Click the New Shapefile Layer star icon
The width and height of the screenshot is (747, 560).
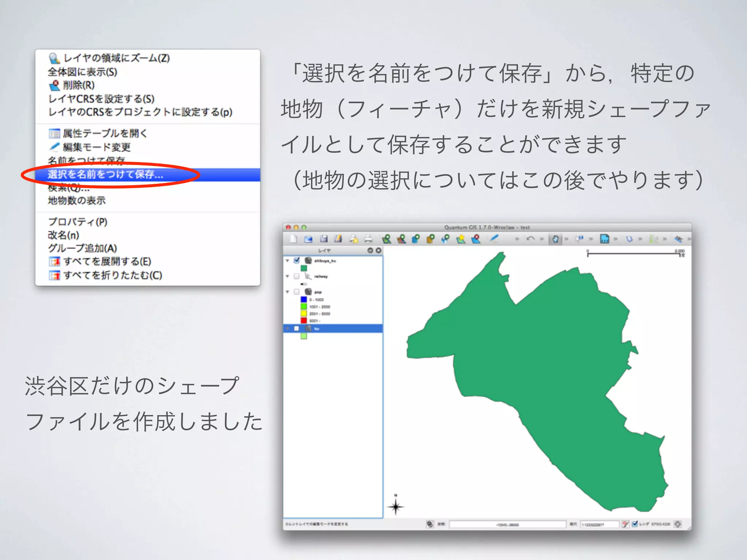[461, 239]
